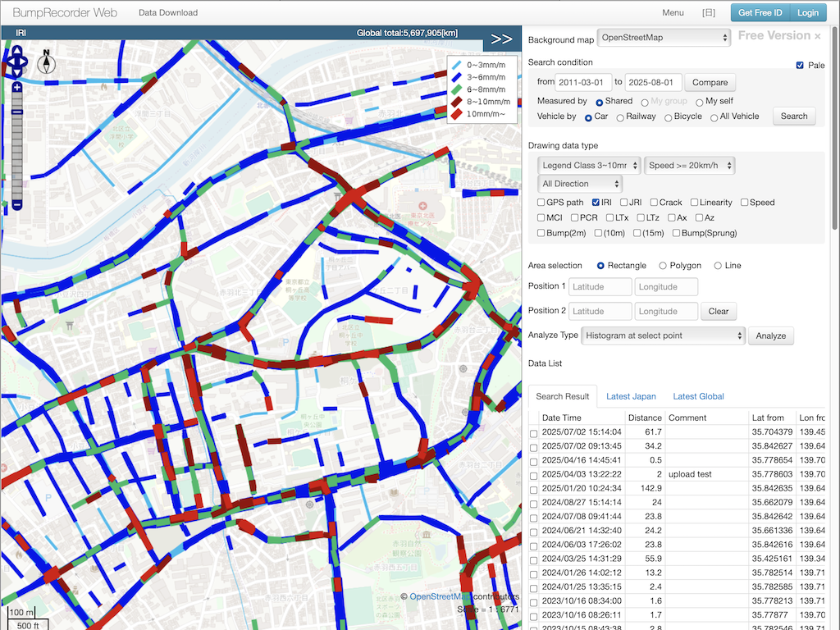
Task: Switch to the Search Result tab
Action: 563,396
